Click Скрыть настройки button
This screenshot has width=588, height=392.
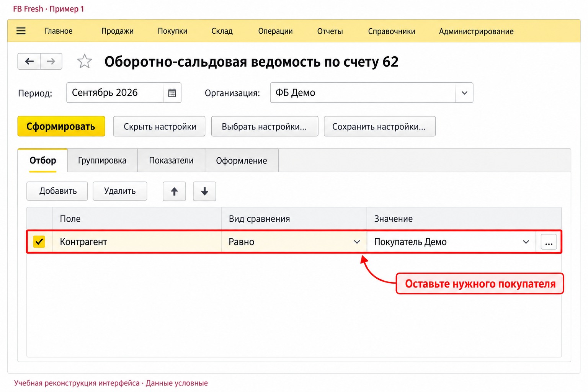[159, 126]
